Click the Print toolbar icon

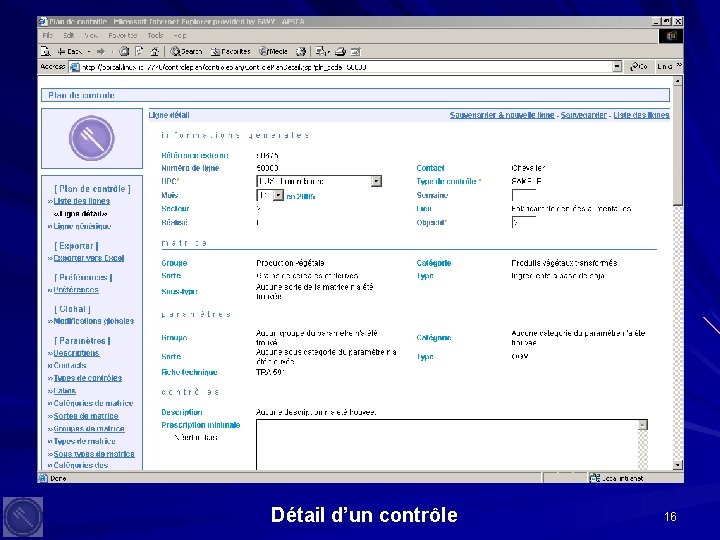click(340, 51)
